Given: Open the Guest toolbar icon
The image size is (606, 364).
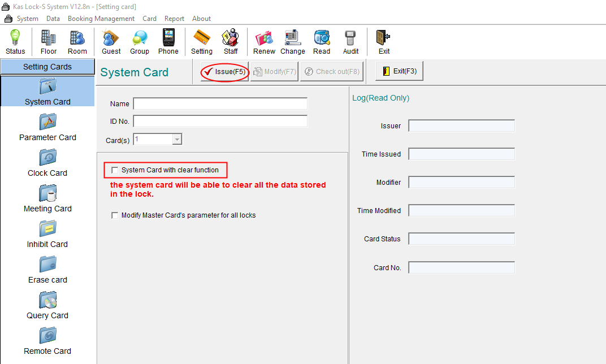Looking at the screenshot, I should [x=111, y=42].
